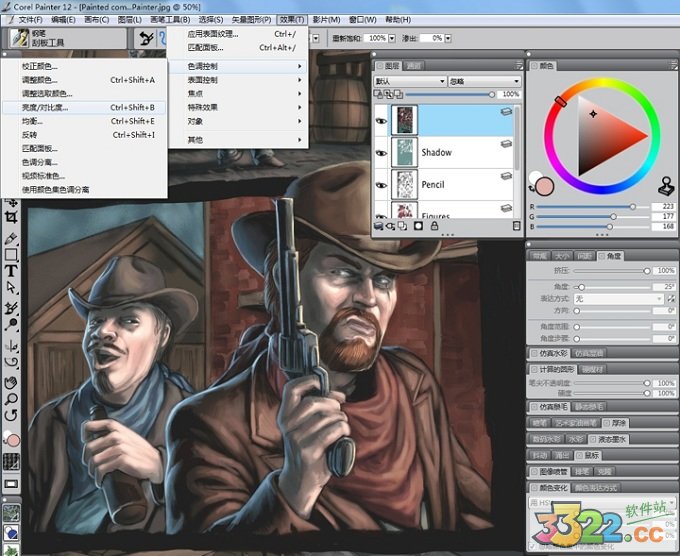Select the Grabber hand tool

(11, 383)
